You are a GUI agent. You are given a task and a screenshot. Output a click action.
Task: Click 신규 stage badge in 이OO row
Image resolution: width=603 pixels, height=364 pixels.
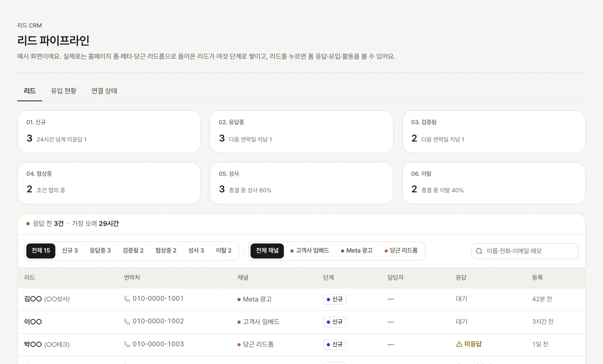[335, 322]
